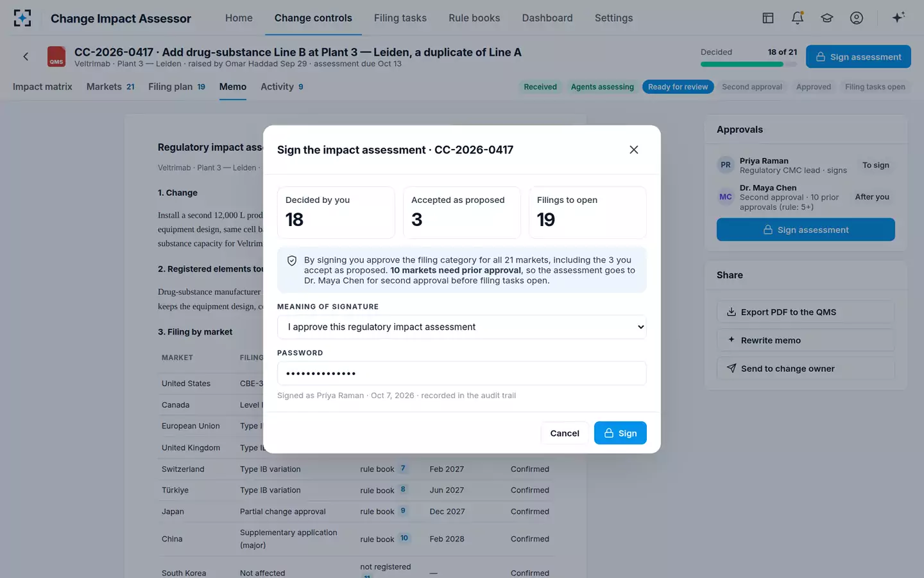Go back with the left chevron
Screen dimensions: 924x578
26,57
